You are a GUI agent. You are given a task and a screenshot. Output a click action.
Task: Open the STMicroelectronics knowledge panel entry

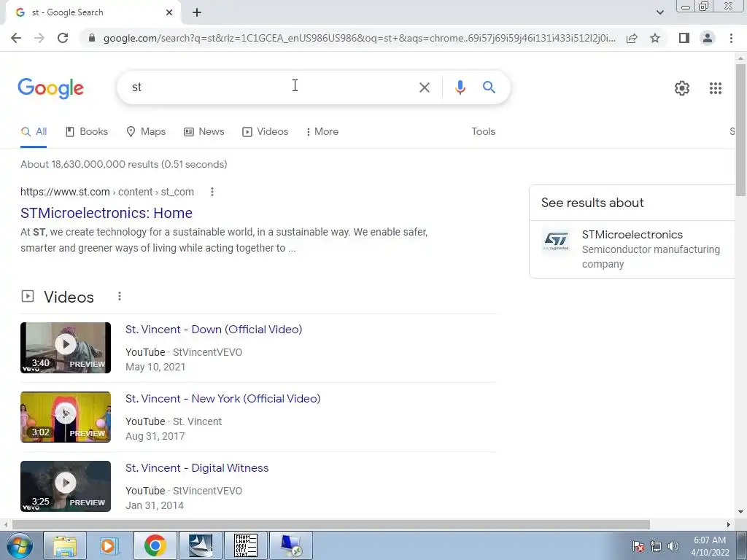point(632,249)
